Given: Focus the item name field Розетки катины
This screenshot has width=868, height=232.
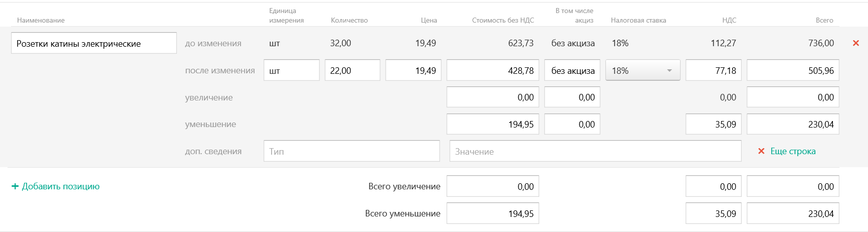Looking at the screenshot, I should click(94, 43).
